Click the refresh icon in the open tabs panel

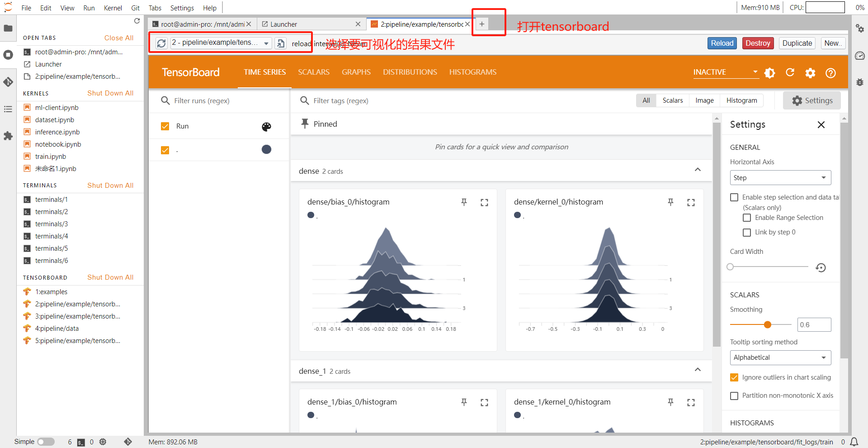[137, 21]
